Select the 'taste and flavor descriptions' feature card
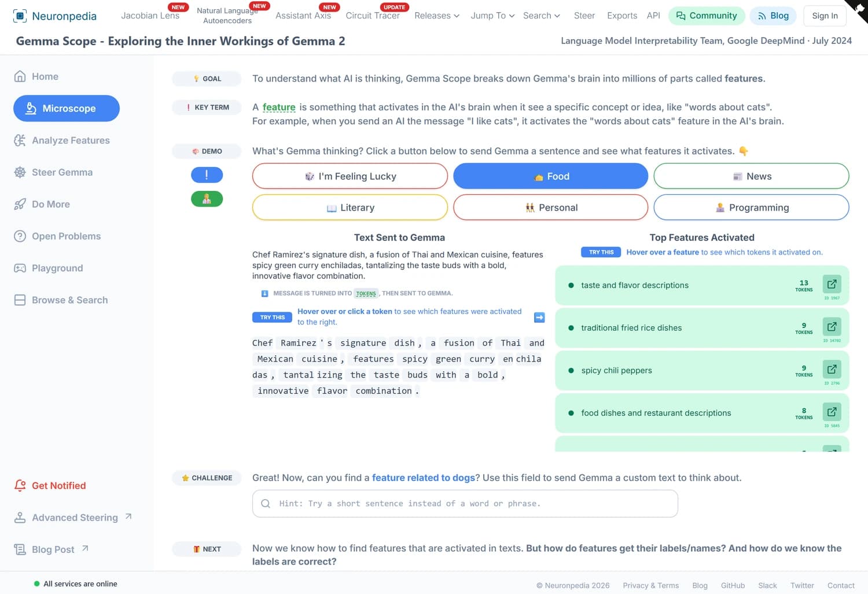This screenshot has height=594, width=868. [x=702, y=286]
